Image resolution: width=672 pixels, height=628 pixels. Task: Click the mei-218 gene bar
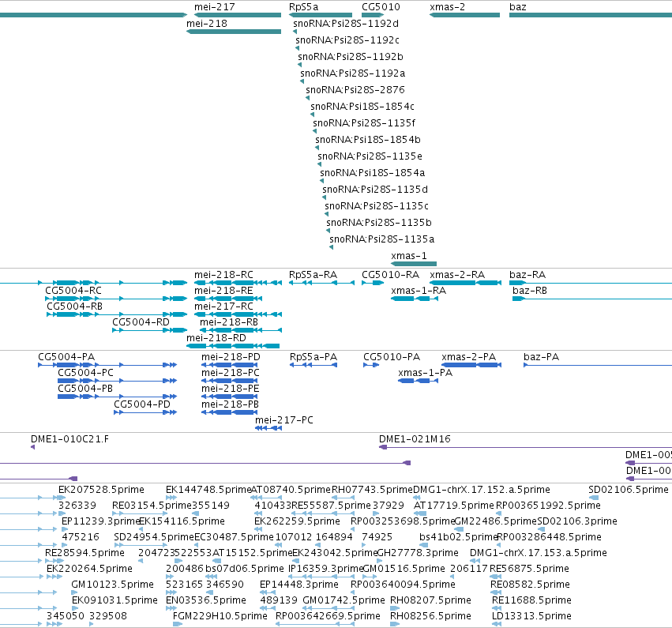tap(234, 32)
